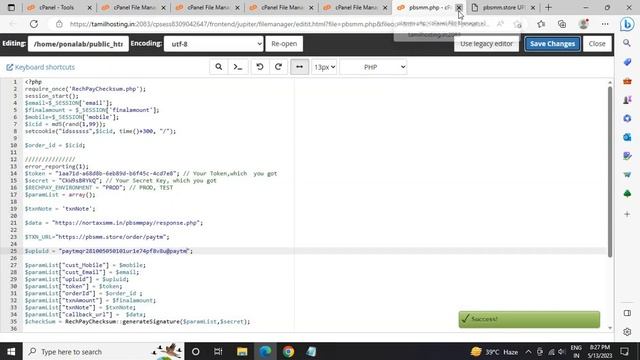The image size is (640, 360).
Task: Click taskbar search box
Action: point(104,351)
